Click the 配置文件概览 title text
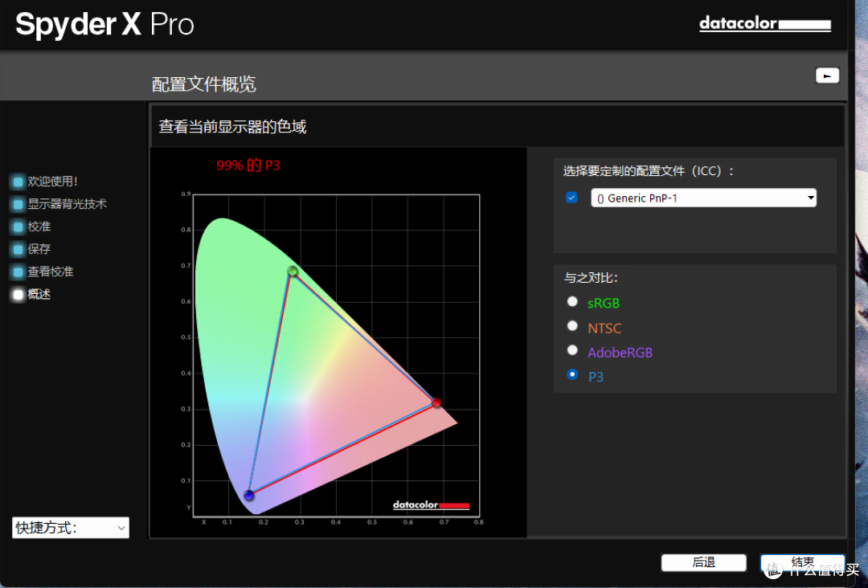This screenshot has height=588, width=868. 203,84
